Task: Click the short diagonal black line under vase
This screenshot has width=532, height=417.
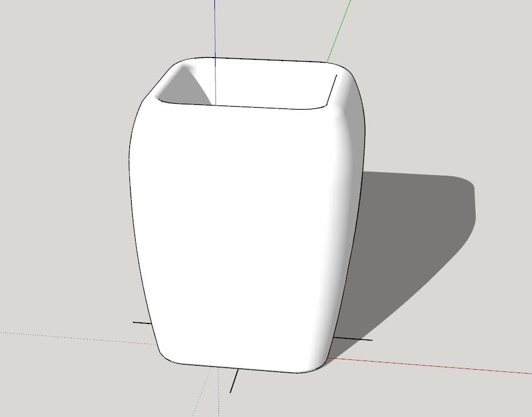Action: coord(234,382)
